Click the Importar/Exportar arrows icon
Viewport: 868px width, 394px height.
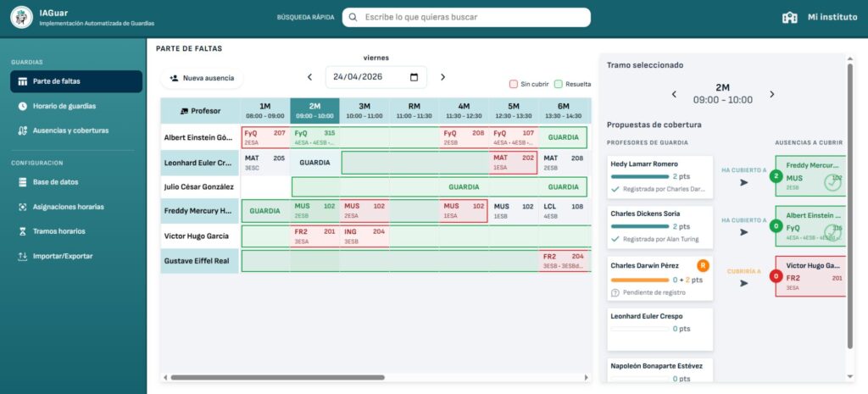click(23, 256)
